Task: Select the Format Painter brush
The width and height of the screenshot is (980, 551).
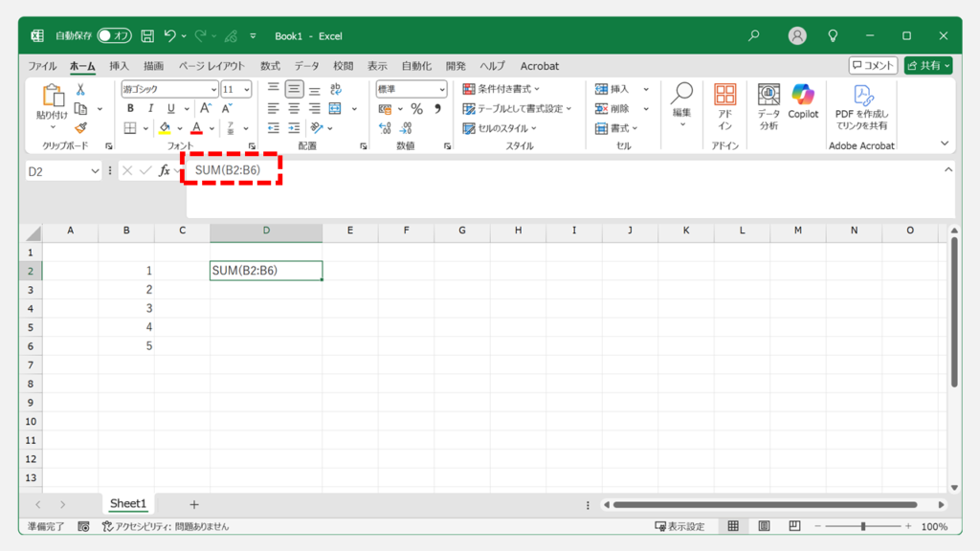Action: pos(80,128)
